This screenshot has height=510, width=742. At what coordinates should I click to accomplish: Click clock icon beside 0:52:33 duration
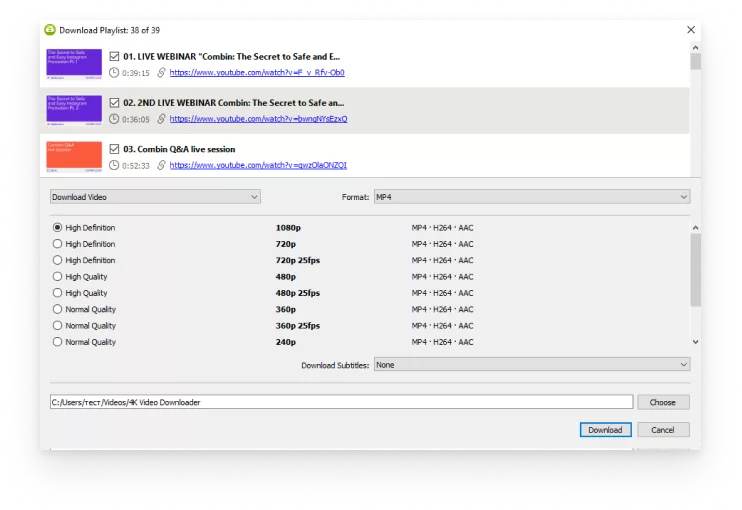[114, 165]
